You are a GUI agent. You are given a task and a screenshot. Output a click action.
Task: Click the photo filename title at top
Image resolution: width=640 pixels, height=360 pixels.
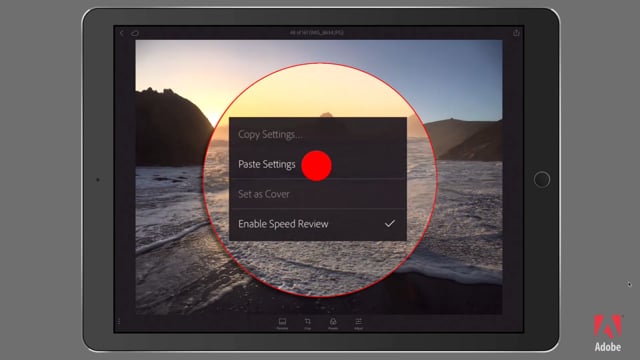pyautogui.click(x=317, y=33)
